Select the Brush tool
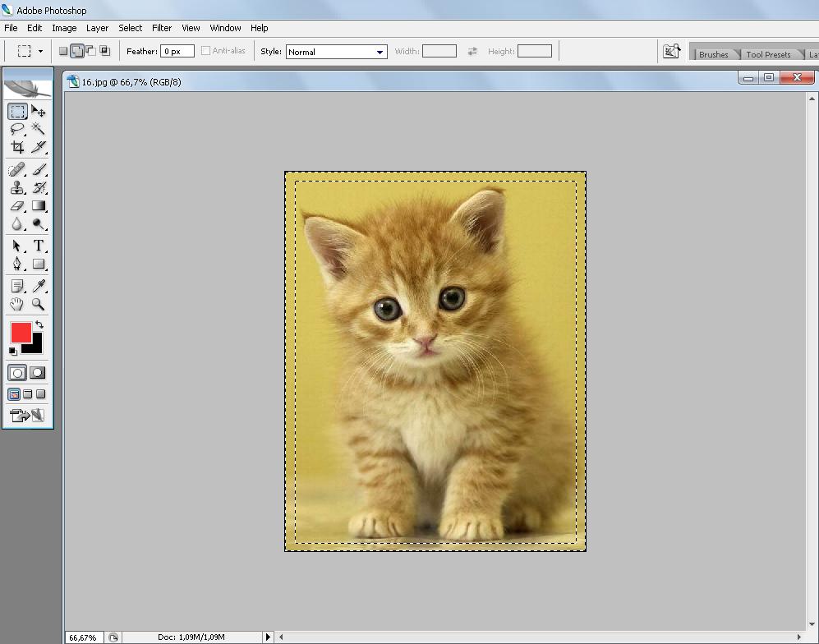This screenshot has height=644, width=819. [38, 169]
